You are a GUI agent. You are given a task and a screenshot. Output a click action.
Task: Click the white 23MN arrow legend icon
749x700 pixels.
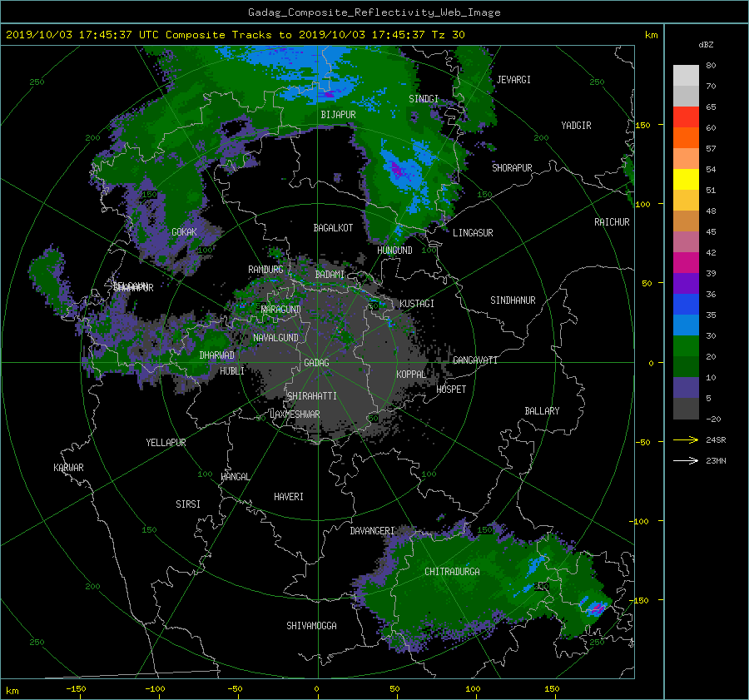[686, 460]
